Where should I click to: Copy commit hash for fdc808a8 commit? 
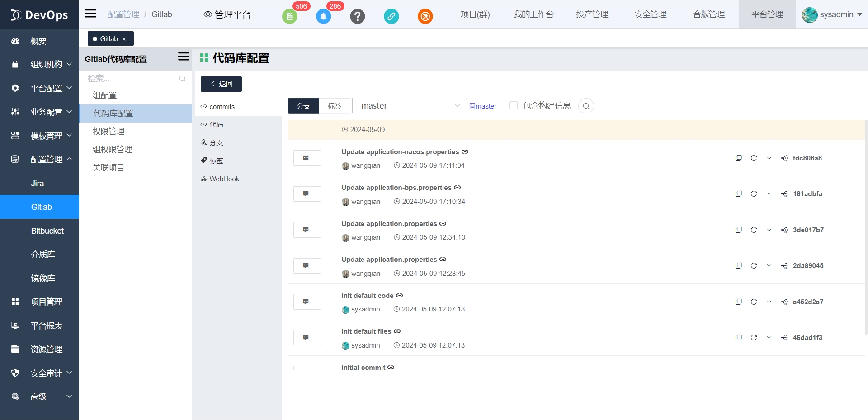tap(739, 158)
